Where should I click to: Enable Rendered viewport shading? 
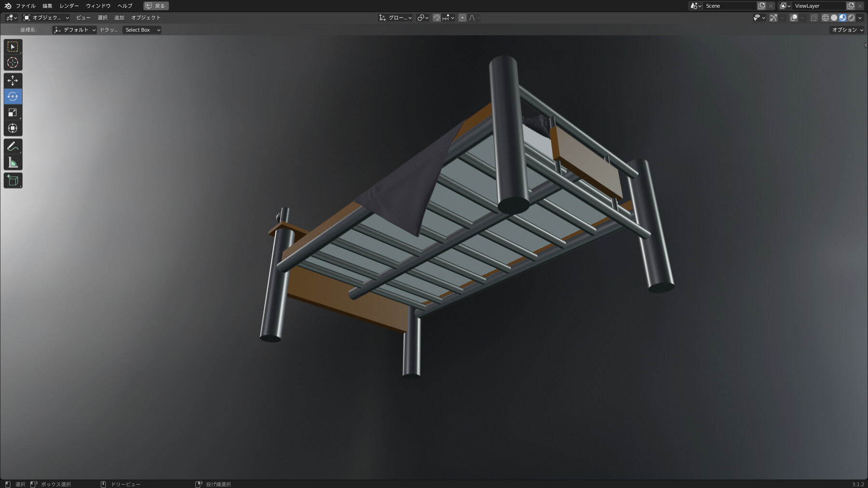pos(852,17)
